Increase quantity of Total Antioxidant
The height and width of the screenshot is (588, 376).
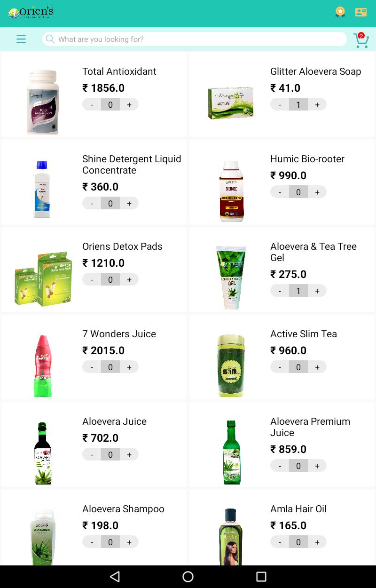coord(129,104)
